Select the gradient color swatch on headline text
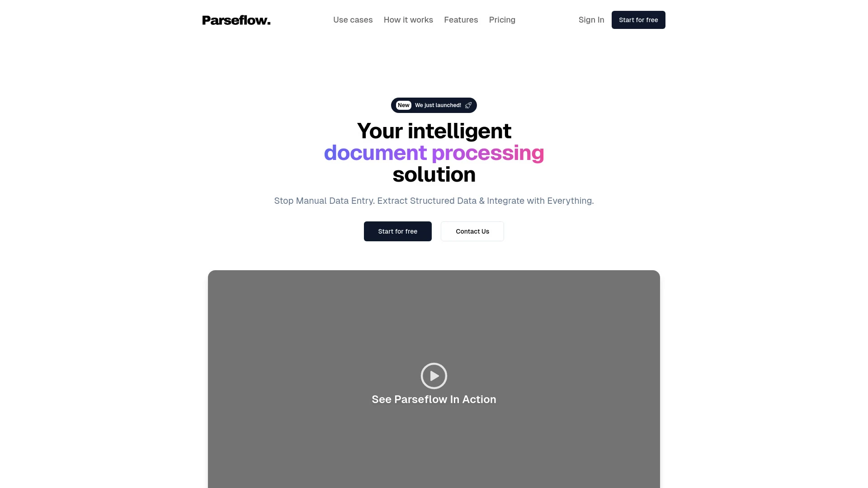Screen dimensions: 868x488 [x=434, y=153]
